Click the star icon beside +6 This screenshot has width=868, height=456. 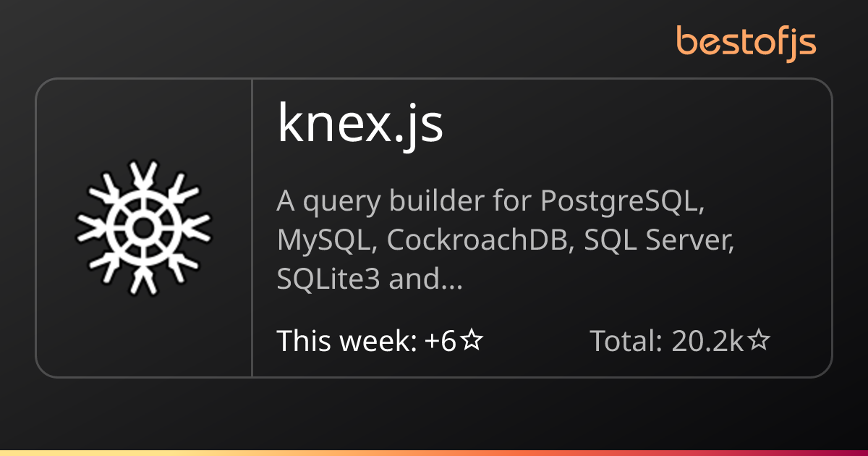pos(472,341)
